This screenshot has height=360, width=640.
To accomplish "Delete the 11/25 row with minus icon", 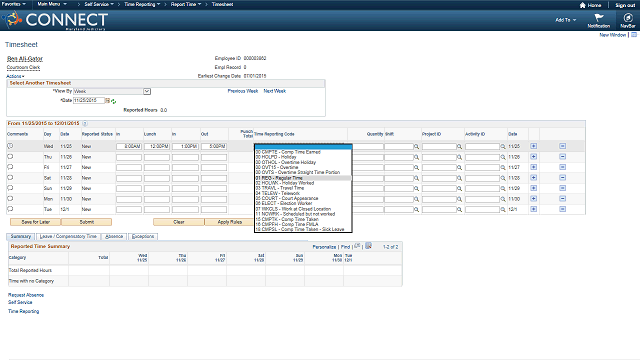I will [562, 146].
